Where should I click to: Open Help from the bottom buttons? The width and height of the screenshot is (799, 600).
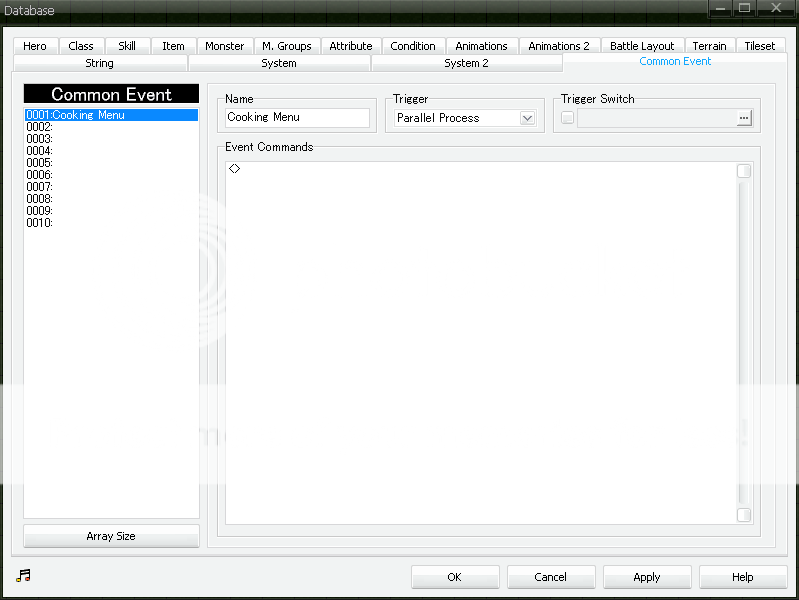click(x=742, y=577)
